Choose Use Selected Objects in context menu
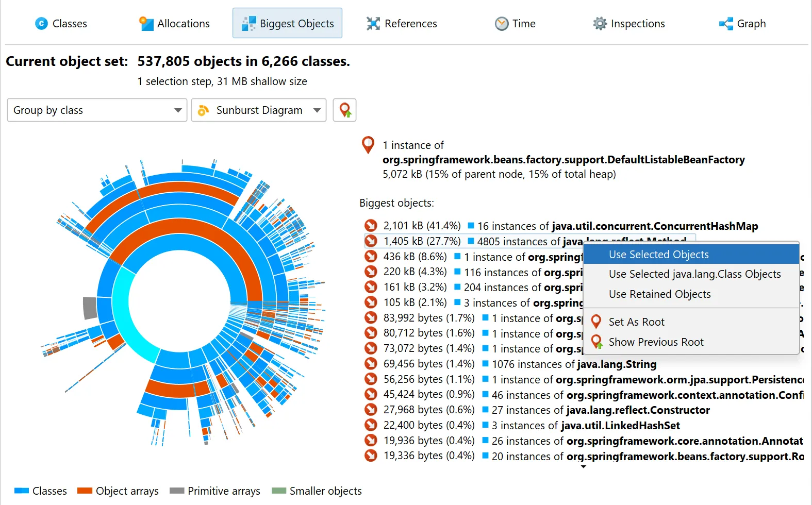 click(x=658, y=255)
